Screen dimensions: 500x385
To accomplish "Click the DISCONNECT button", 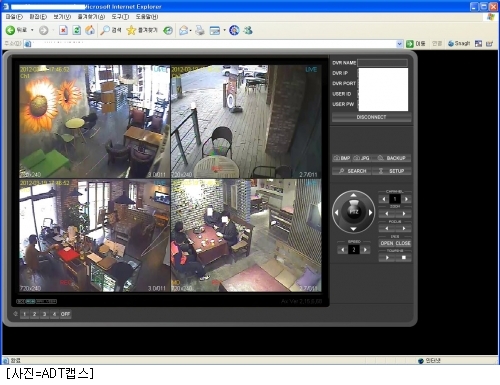I will pos(371,117).
